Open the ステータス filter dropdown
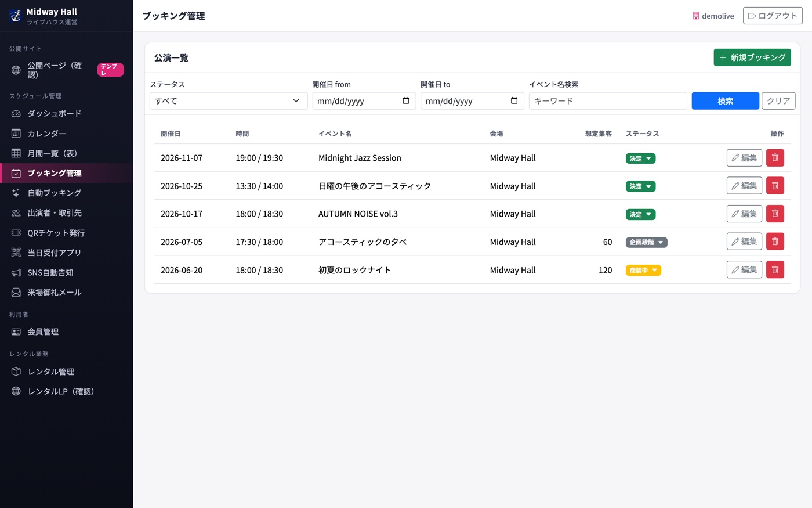812x508 pixels. click(229, 100)
